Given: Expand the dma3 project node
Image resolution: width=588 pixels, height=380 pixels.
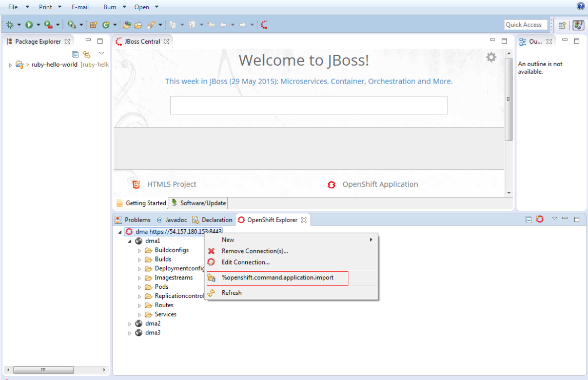Looking at the screenshot, I should point(130,333).
